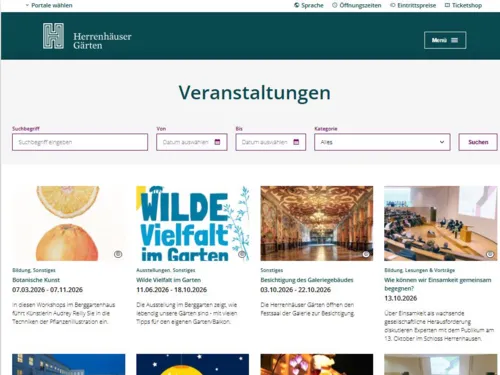
Task: Open the Botanische Kunst event link
Action: (x=36, y=280)
